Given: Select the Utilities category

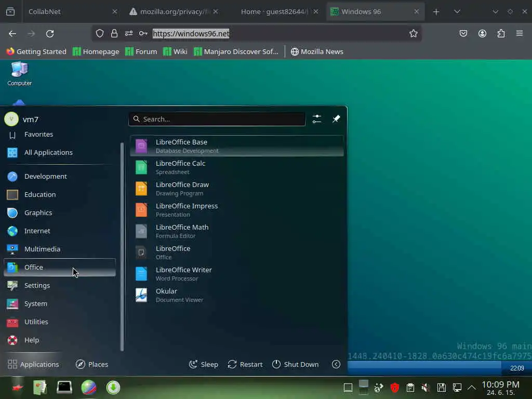Looking at the screenshot, I should (60, 322).
